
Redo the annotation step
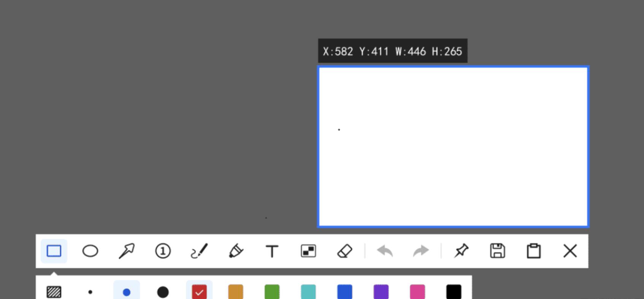(x=421, y=251)
